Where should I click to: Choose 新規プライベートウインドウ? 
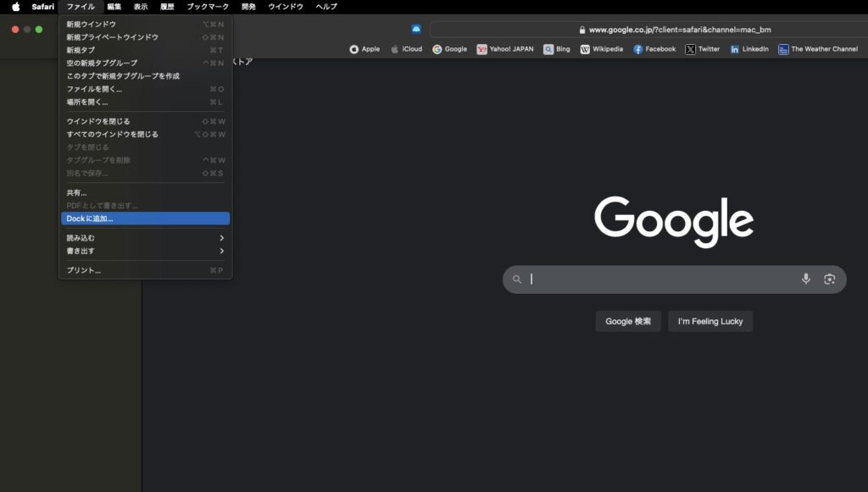(x=145, y=37)
